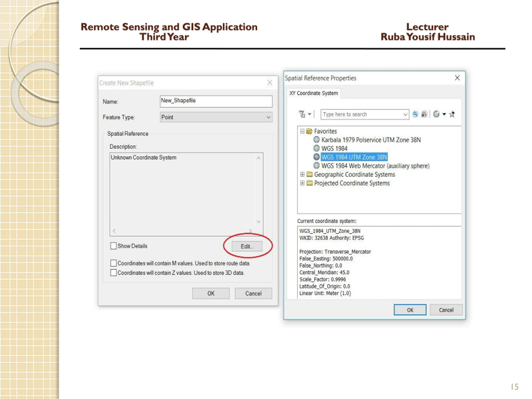
Task: Click the WGS 1984 globe icon
Action: [316, 148]
